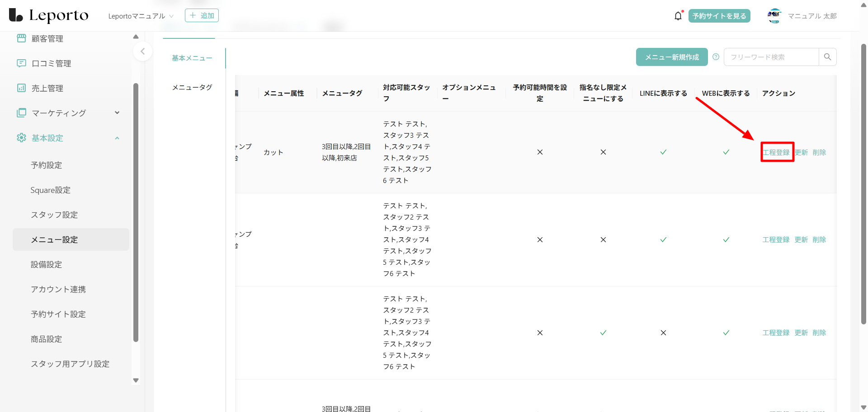Click 予約可能時間 cross in second row
This screenshot has height=412, width=868.
pos(540,239)
